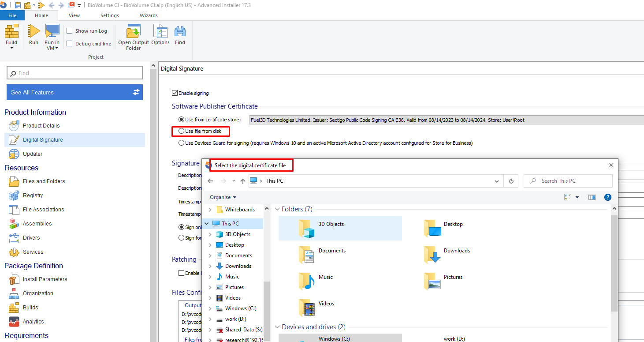Viewport: 644px width, 342px height.
Task: Enable Show run Log checkbox
Action: click(x=70, y=31)
